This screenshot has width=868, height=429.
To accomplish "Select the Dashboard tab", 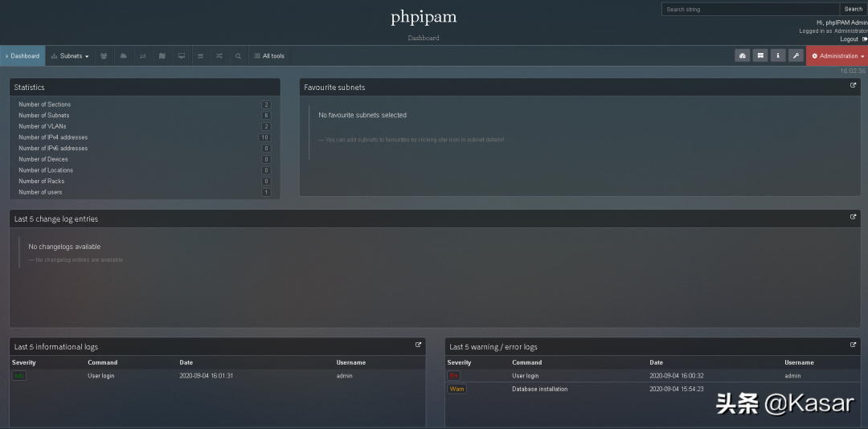I will coord(23,56).
